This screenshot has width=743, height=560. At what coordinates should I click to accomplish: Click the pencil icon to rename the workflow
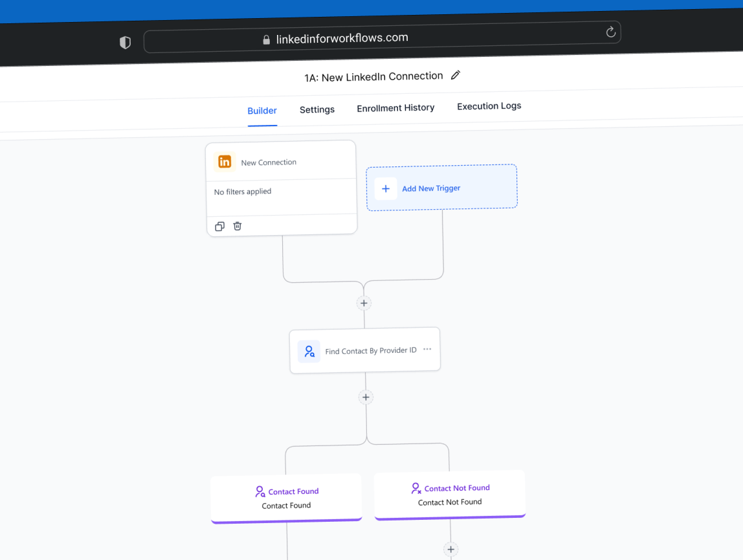point(455,75)
